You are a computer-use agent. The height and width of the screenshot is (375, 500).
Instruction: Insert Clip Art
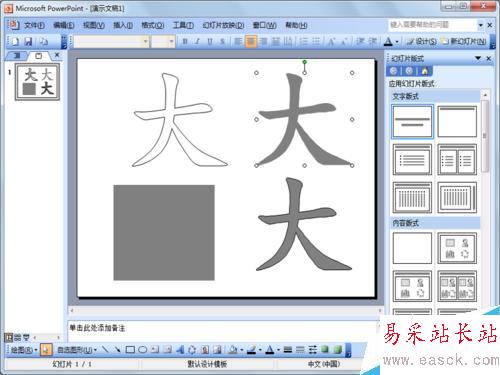click(x=205, y=350)
